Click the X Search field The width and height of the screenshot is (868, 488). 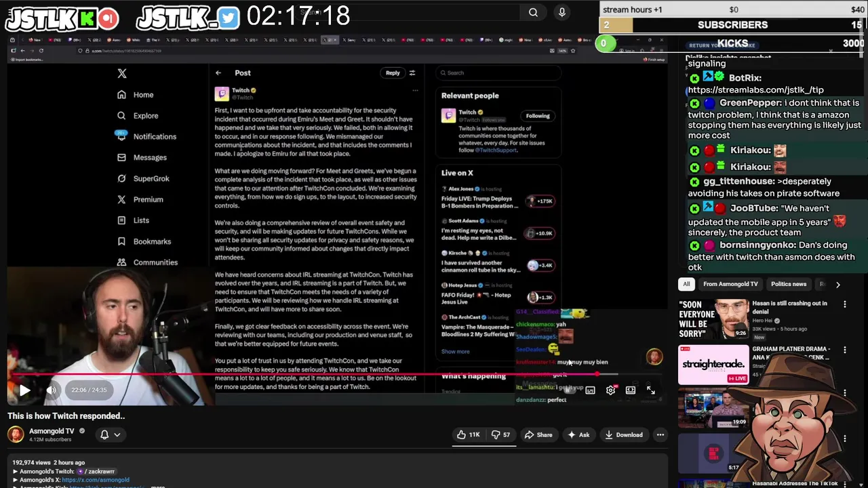tap(498, 73)
